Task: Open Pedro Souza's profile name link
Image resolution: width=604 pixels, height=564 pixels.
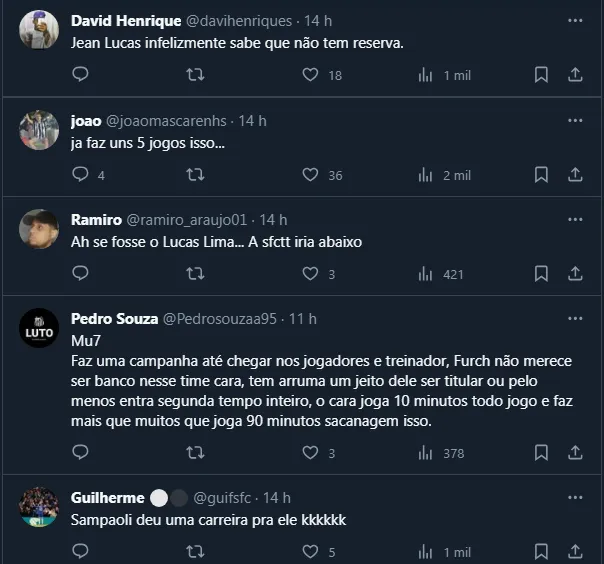Action: click(x=115, y=319)
